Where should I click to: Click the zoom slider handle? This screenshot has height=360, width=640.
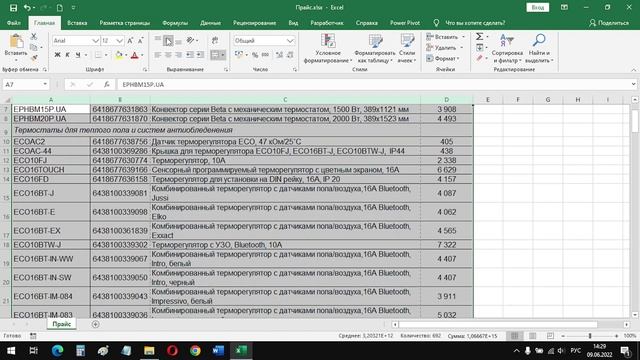click(x=589, y=336)
